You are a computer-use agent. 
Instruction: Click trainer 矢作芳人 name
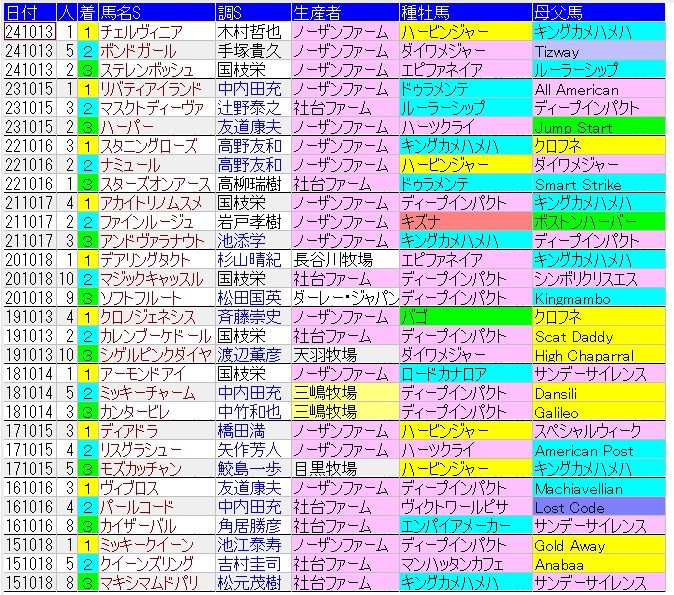coord(246,451)
